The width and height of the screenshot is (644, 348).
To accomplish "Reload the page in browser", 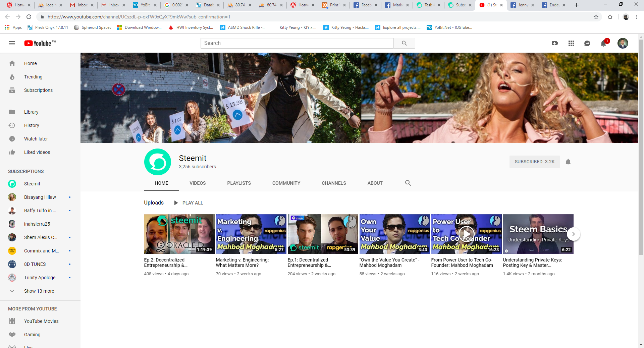I will pyautogui.click(x=29, y=17).
